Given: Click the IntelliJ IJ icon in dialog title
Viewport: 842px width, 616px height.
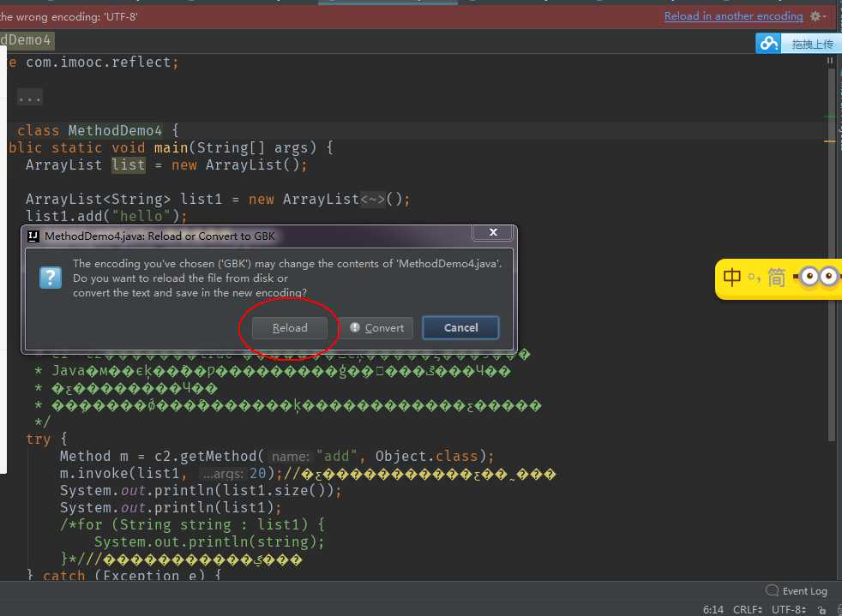Looking at the screenshot, I should [x=33, y=236].
